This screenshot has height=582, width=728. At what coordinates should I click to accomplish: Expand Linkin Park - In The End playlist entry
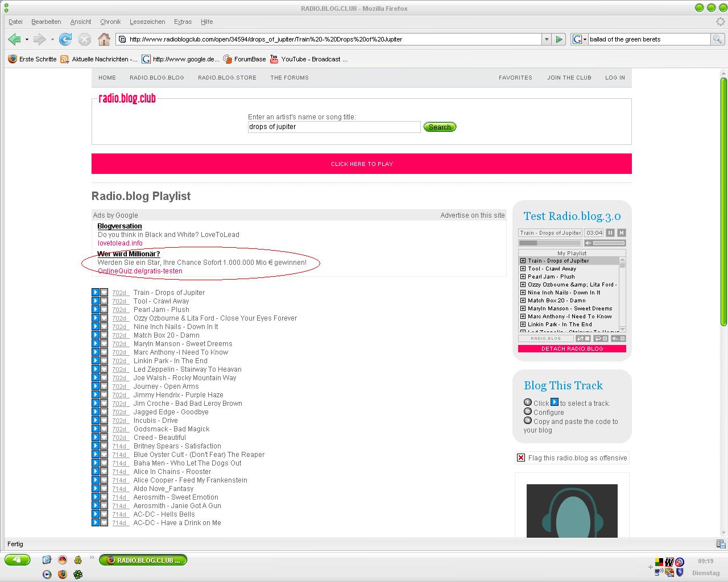click(523, 325)
